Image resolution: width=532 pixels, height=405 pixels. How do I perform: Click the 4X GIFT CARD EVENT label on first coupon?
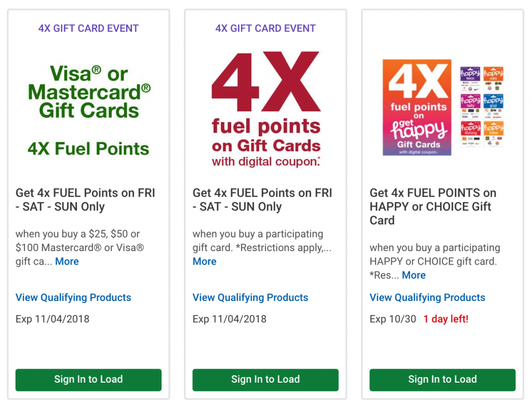tap(88, 28)
